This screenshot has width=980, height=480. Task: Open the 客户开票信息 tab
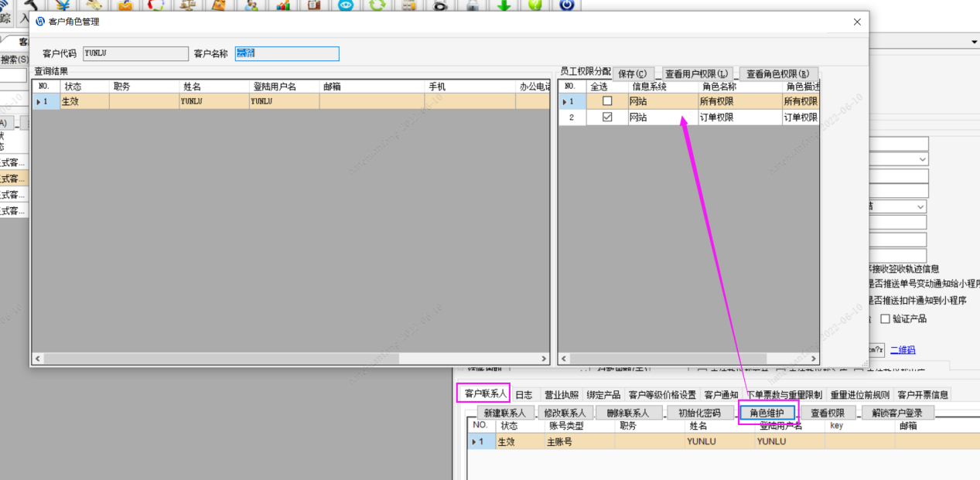(x=923, y=394)
